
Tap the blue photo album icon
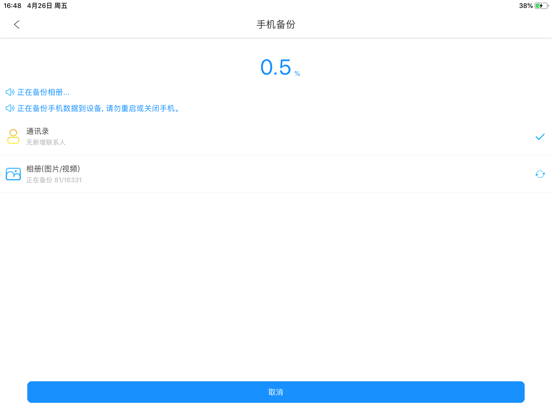(x=13, y=174)
